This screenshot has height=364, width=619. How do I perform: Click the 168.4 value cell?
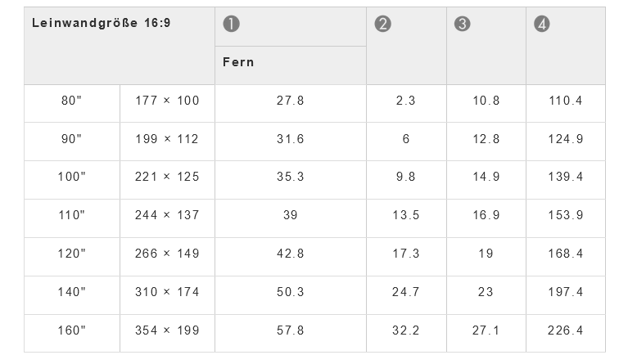[x=565, y=254]
